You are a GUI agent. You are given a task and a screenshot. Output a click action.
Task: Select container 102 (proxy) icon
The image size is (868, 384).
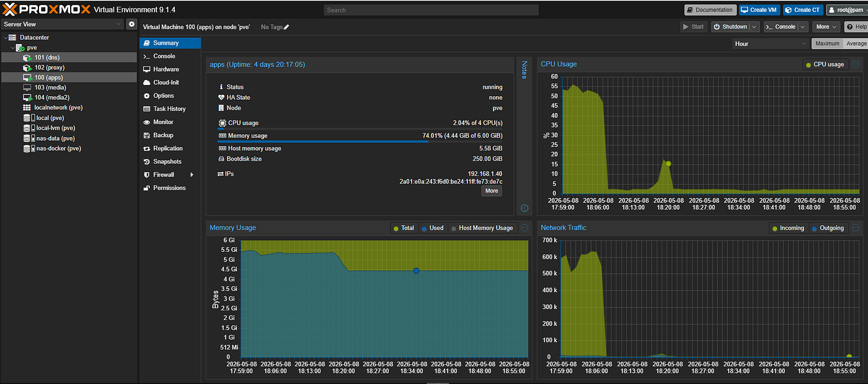click(x=27, y=68)
